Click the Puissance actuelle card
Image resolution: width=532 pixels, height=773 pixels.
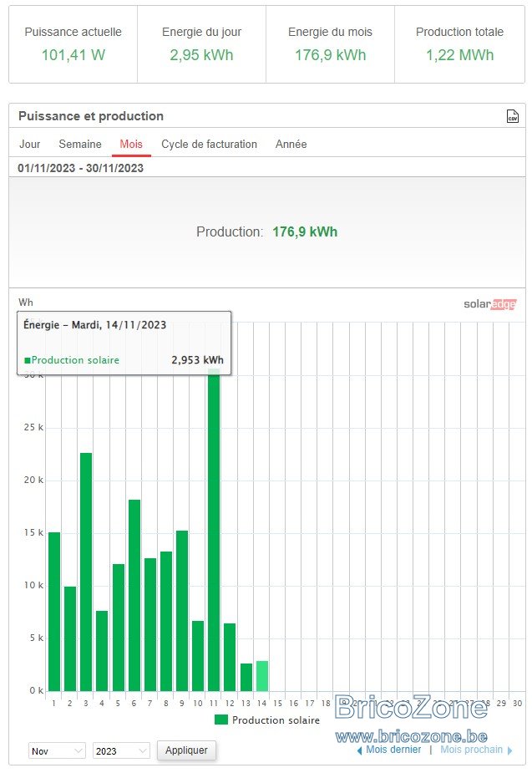click(73, 44)
